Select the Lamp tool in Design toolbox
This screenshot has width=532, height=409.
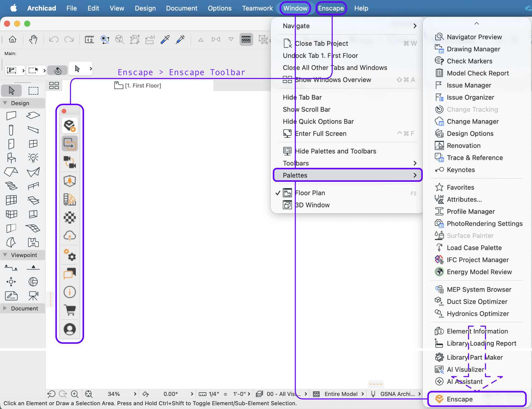33,158
